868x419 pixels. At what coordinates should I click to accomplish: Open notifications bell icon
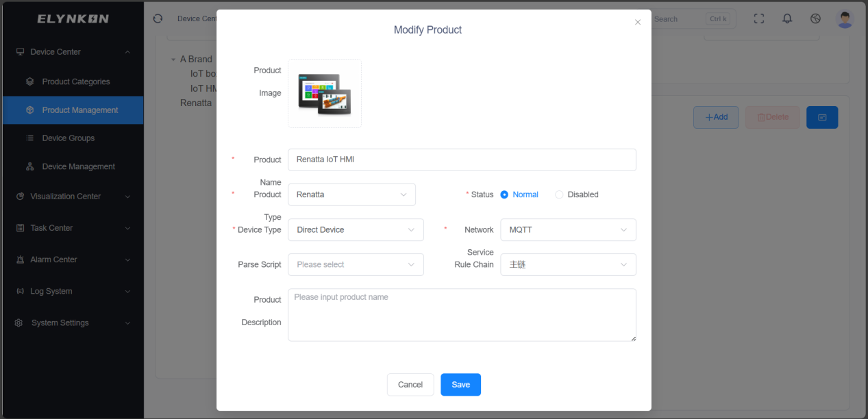787,18
